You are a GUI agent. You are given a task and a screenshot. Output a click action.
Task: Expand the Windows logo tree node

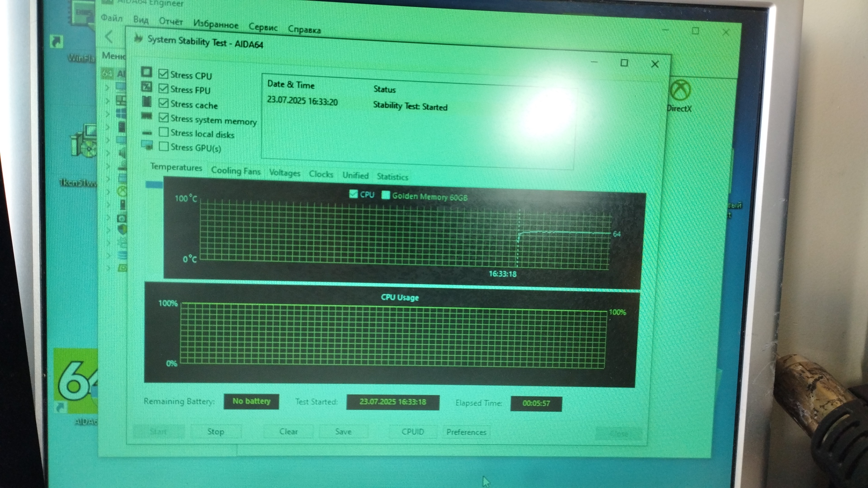point(108,114)
